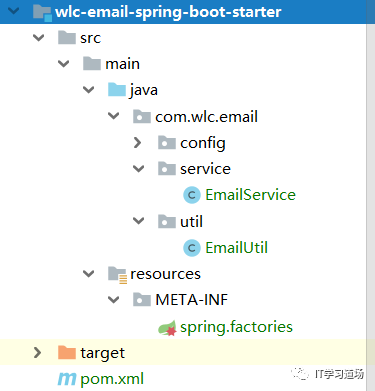This screenshot has height=391, width=375.
Task: Open pom.xml in the tree
Action: tap(112, 379)
